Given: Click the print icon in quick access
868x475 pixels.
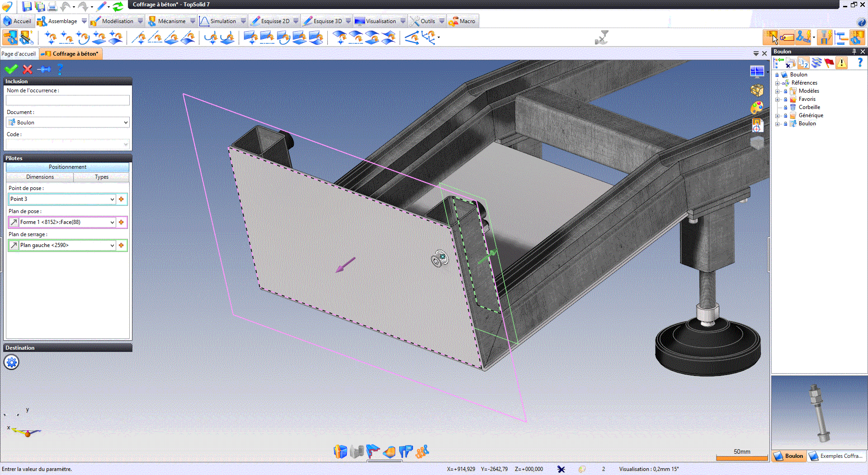Looking at the screenshot, I should pyautogui.click(x=52, y=6).
